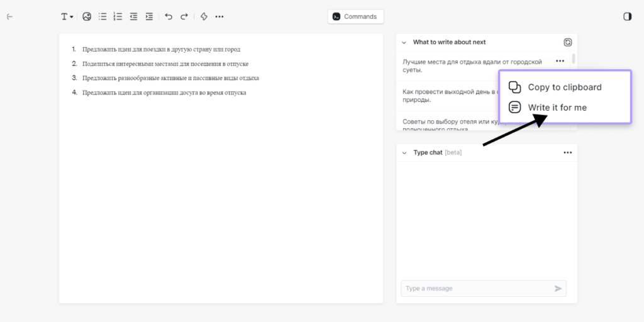
Task: Undo the last edit
Action: coord(169,17)
